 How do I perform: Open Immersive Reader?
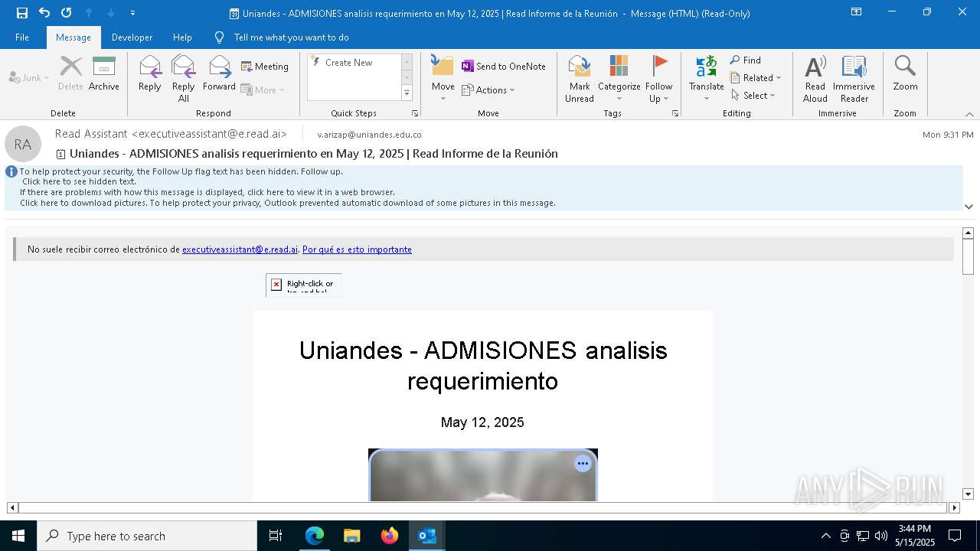[854, 79]
